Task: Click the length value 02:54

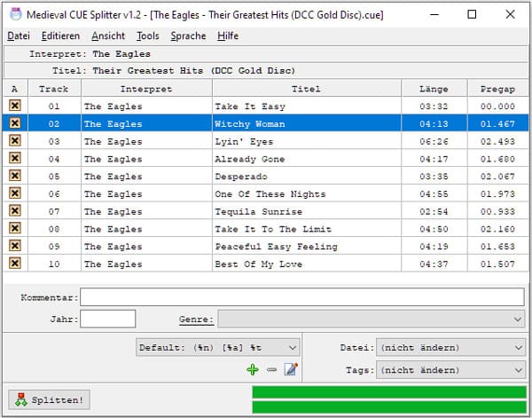Action: coord(434,211)
